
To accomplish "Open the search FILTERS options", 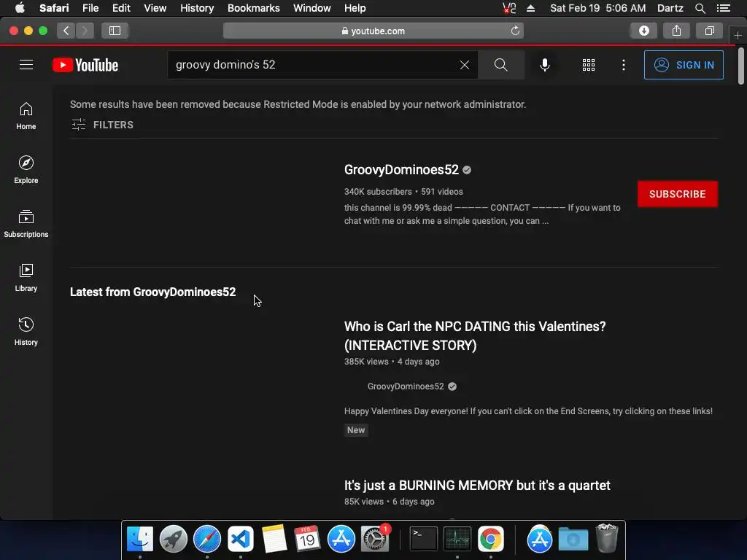I will (102, 125).
